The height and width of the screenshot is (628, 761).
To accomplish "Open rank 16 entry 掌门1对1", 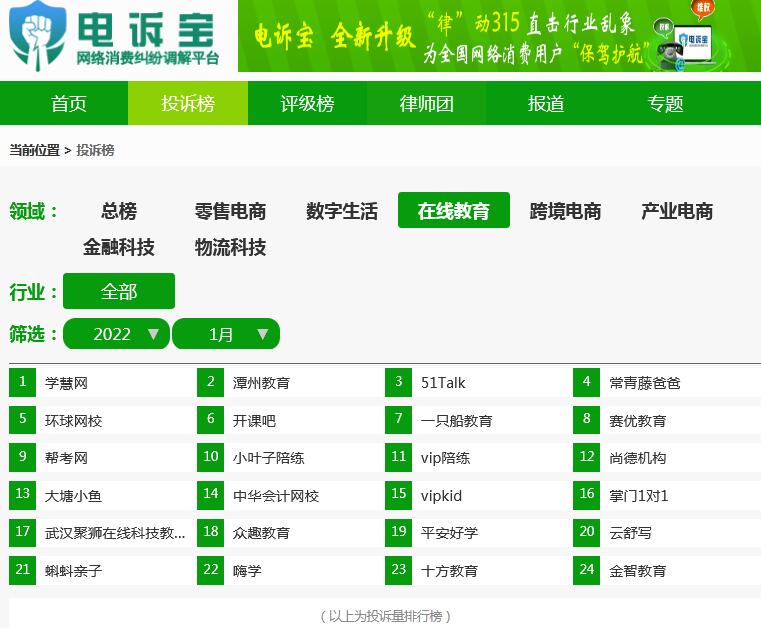I will [639, 496].
